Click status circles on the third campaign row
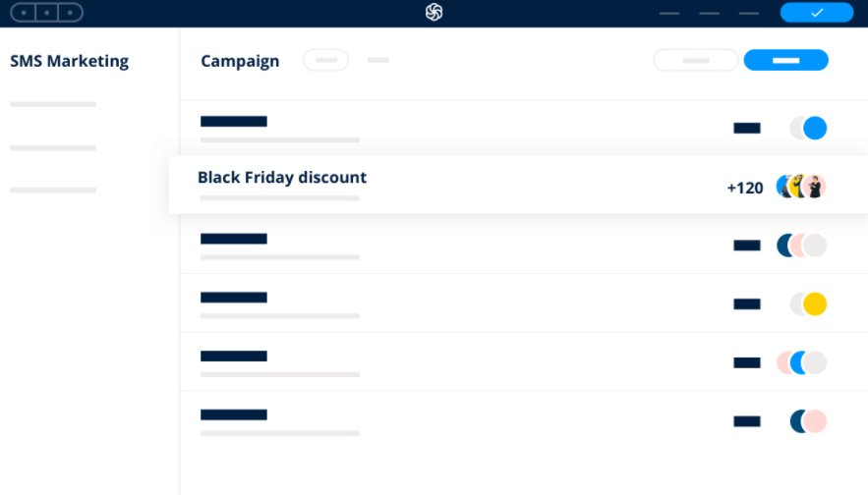The height and width of the screenshot is (495, 868). [801, 246]
